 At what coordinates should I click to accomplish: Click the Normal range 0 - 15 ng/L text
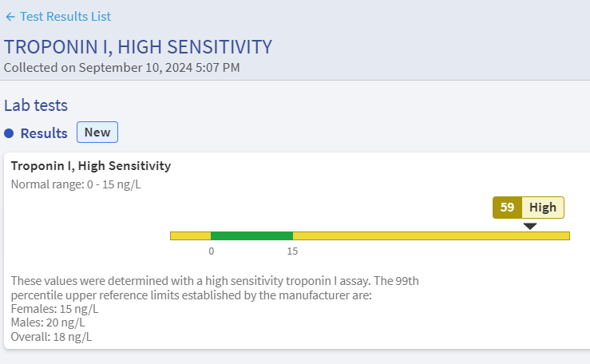click(77, 184)
